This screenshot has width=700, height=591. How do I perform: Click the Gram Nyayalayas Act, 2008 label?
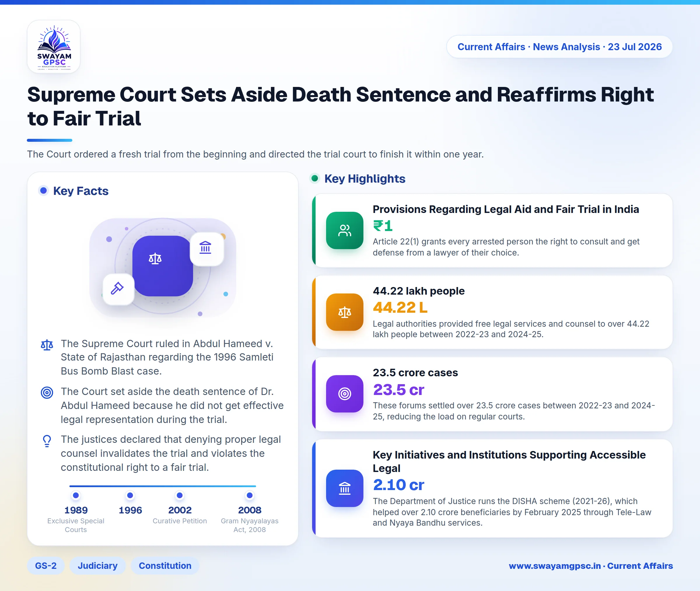coord(250,525)
